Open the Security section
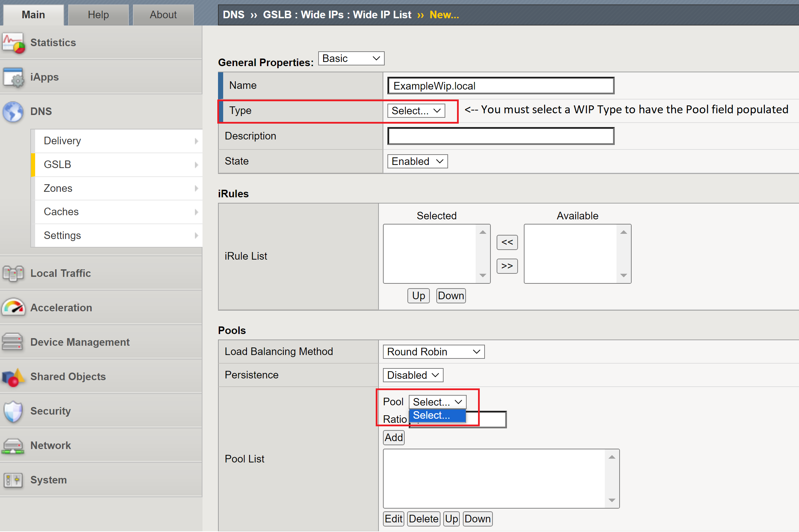Screen dimensions: 799x532 50,411
